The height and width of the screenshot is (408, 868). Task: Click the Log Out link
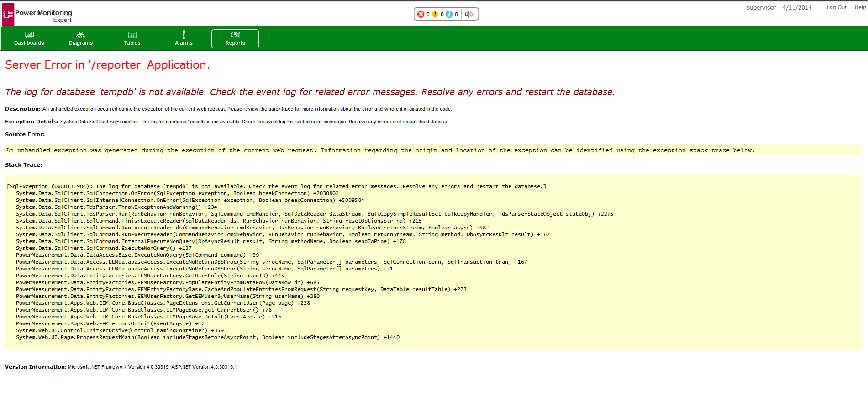[x=836, y=7]
